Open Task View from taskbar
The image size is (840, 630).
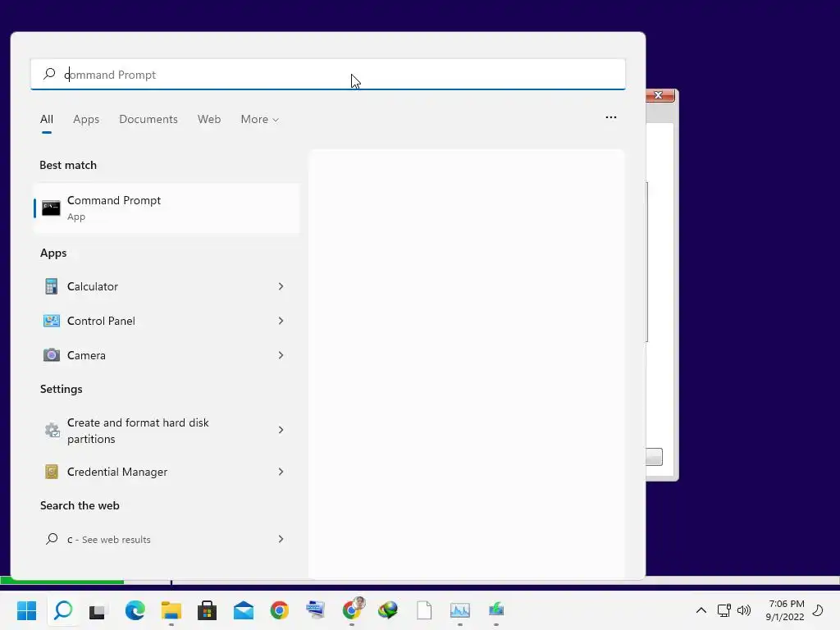[98, 610]
